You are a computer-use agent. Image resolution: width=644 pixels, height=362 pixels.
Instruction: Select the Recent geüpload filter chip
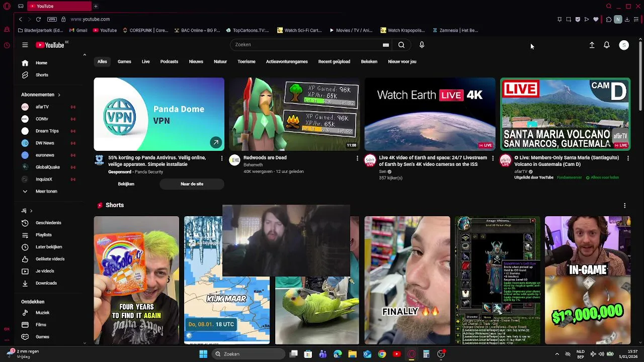coord(334,61)
